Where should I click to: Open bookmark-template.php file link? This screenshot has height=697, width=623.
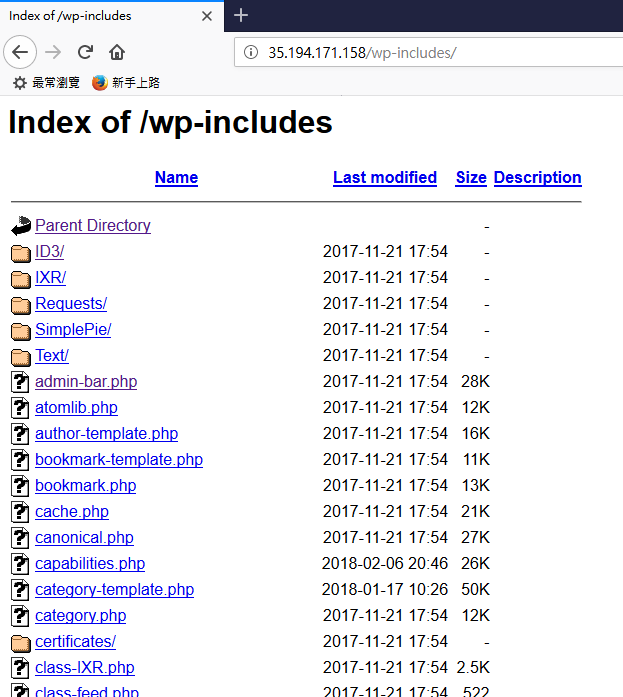pyautogui.click(x=119, y=460)
